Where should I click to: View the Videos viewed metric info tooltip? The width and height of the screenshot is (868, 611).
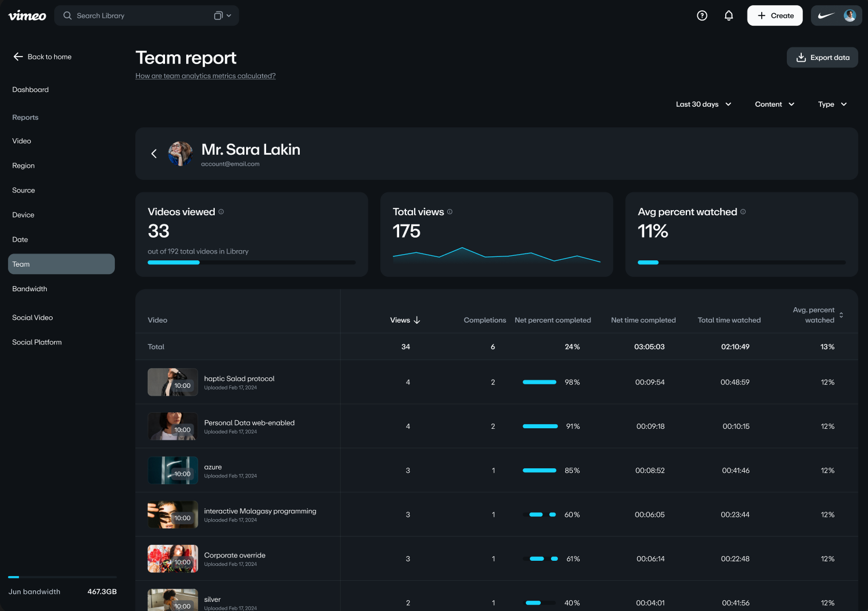[x=222, y=211]
